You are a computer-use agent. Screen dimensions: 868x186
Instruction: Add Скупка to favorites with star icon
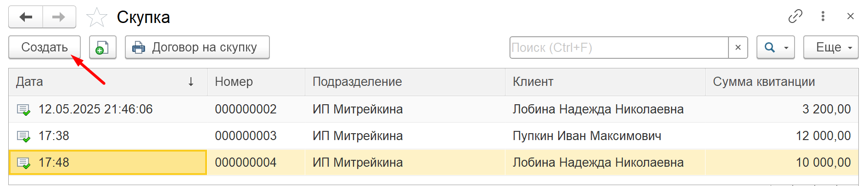point(96,17)
